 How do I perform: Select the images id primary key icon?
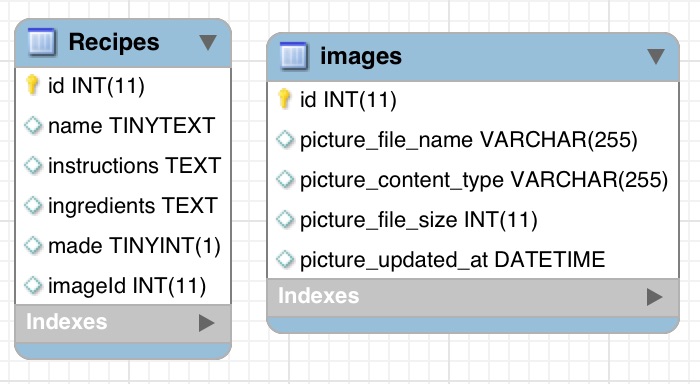(284, 99)
